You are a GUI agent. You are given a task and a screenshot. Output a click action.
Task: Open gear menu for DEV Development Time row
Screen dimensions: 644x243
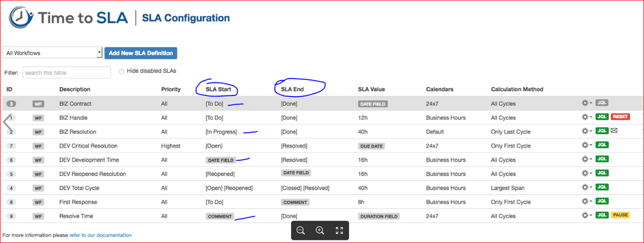(587, 160)
